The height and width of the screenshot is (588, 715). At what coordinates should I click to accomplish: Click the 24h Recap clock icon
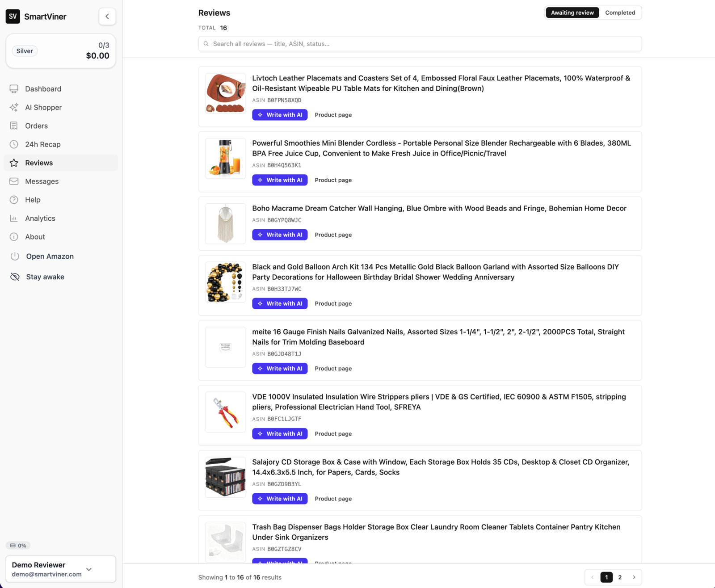point(14,144)
